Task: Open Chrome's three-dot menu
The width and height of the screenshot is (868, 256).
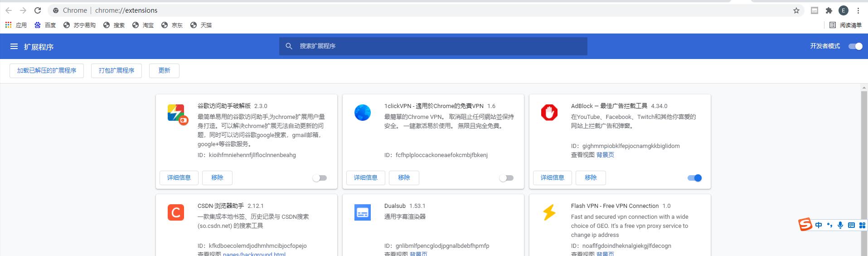Action: (858, 10)
